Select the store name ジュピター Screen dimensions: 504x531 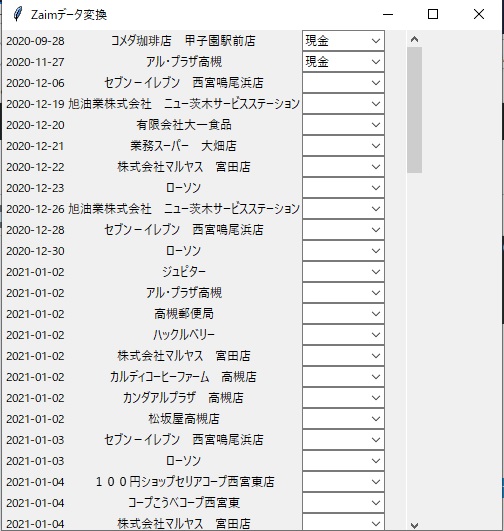[184, 272]
